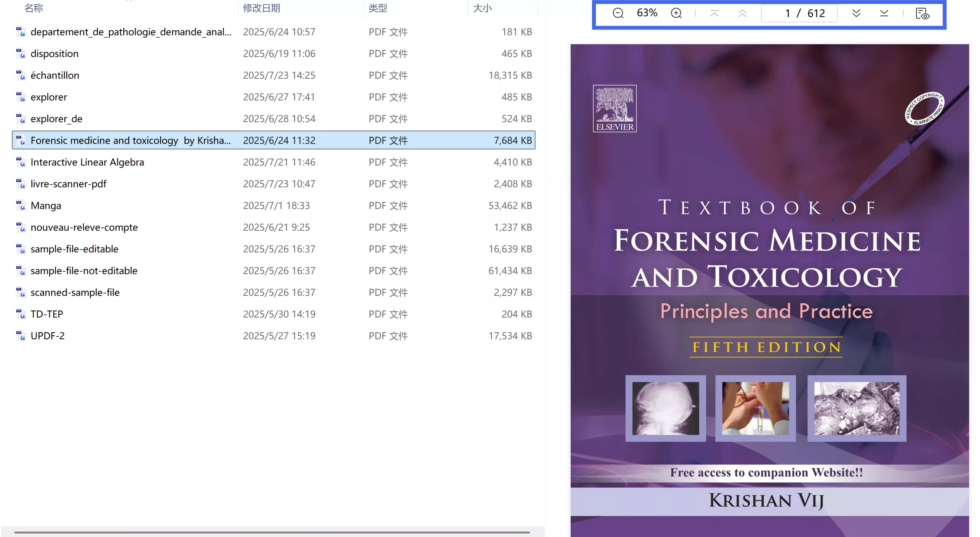The image size is (980, 537).
Task: Click PDF icon beside livre-scanner-pdf
Action: pyautogui.click(x=21, y=183)
